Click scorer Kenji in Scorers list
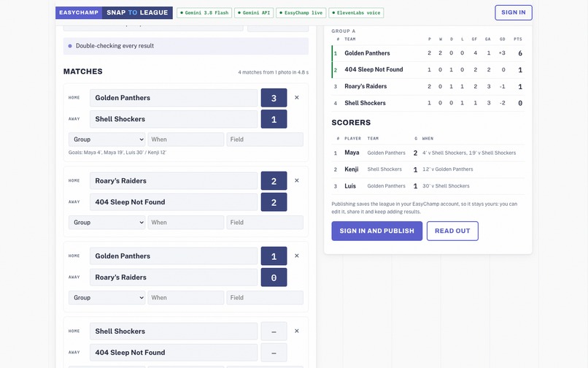 point(428,169)
